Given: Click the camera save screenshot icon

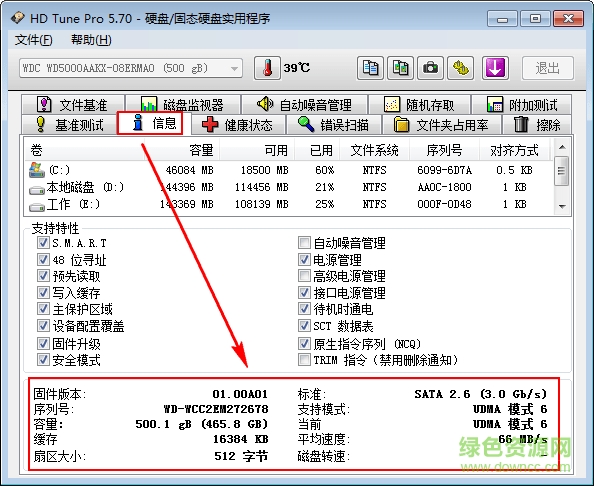Looking at the screenshot, I should (x=430, y=68).
